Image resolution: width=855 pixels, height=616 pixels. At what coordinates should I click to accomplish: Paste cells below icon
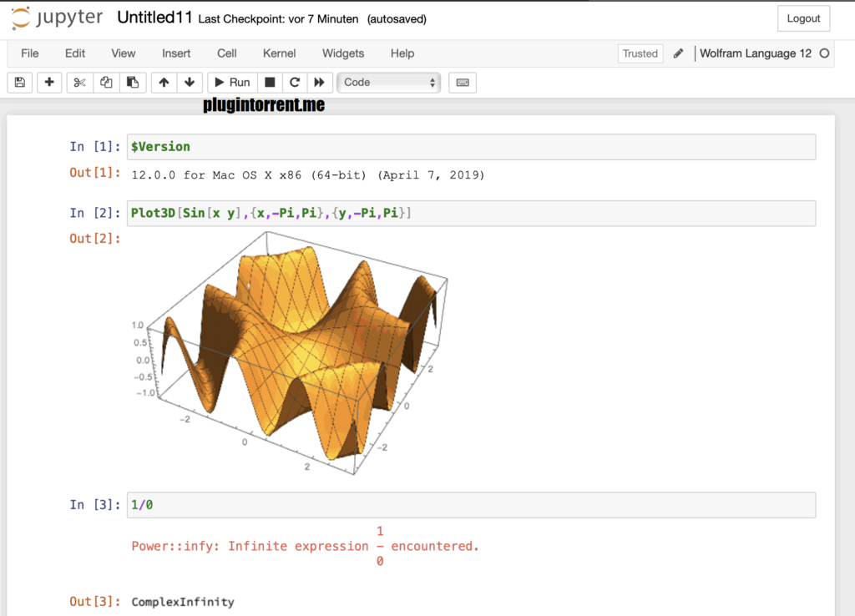click(x=133, y=83)
